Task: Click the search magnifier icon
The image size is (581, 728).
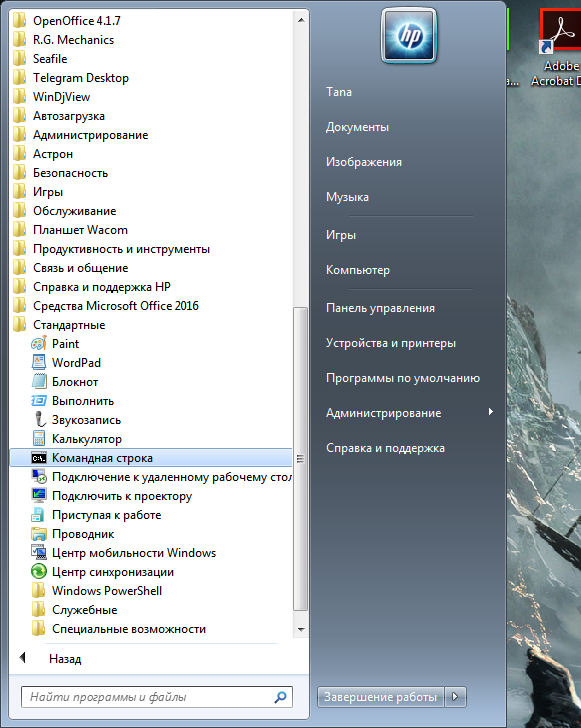Action: (280, 697)
